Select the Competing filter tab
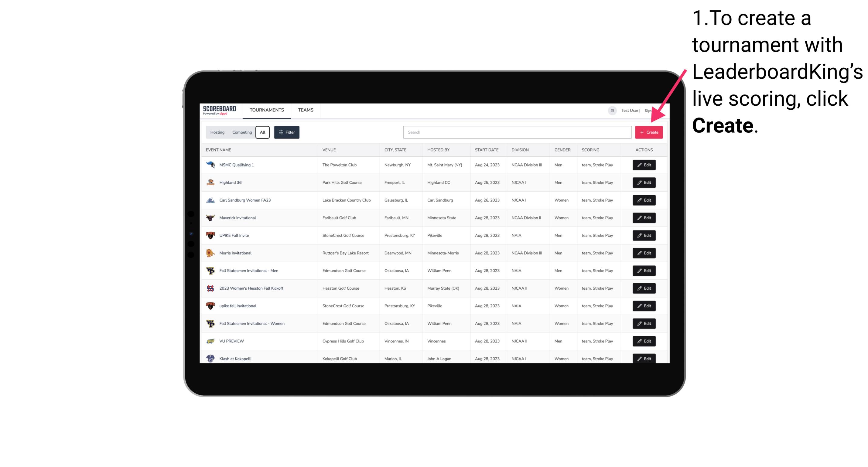The height and width of the screenshot is (467, 868). pos(241,132)
